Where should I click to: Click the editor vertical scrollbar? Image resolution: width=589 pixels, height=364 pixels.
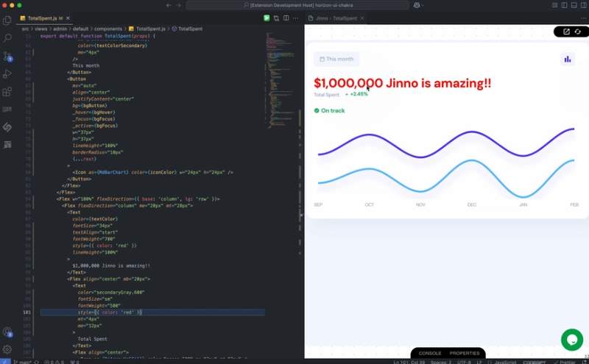300,195
